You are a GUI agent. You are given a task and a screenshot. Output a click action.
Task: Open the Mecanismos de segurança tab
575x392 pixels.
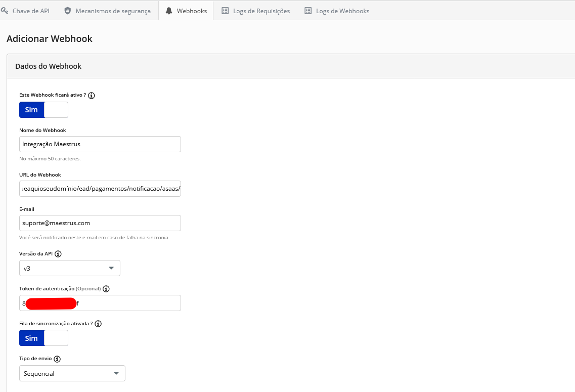coord(107,11)
